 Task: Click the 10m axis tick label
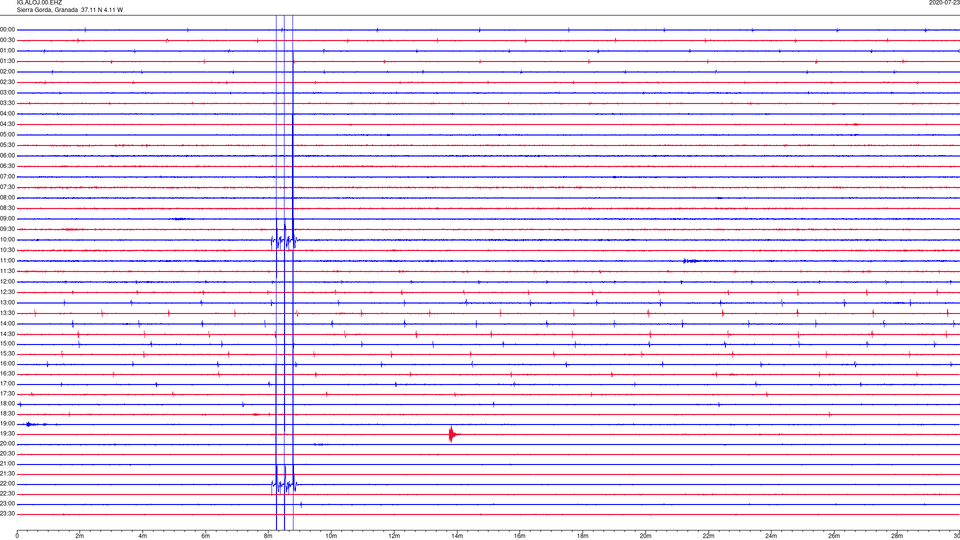point(331,536)
